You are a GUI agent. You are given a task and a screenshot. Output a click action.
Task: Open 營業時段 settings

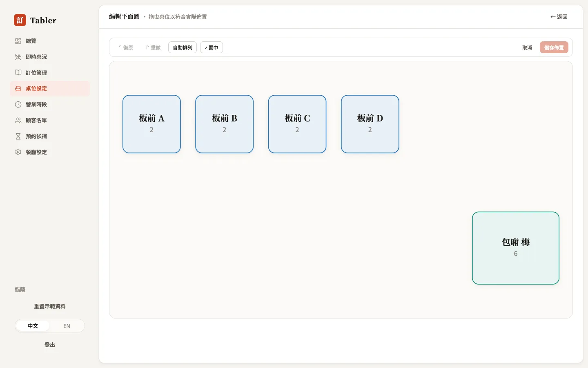[50, 104]
